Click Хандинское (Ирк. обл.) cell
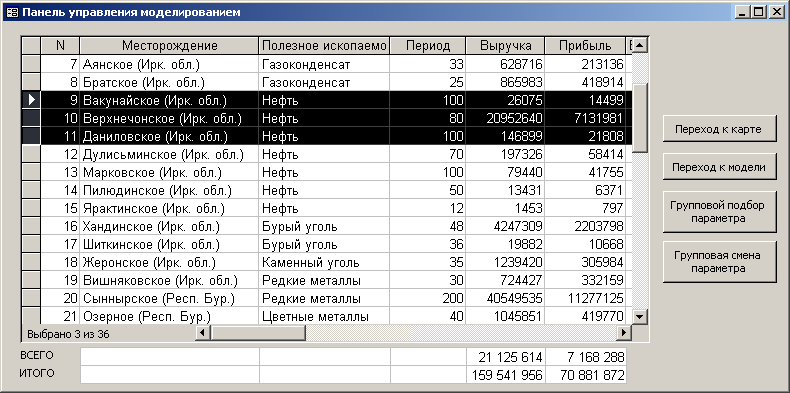 pyautogui.click(x=169, y=226)
